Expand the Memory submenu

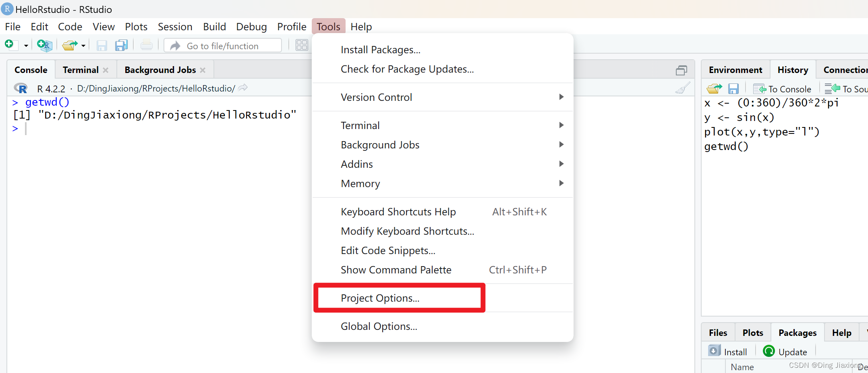pyautogui.click(x=442, y=183)
